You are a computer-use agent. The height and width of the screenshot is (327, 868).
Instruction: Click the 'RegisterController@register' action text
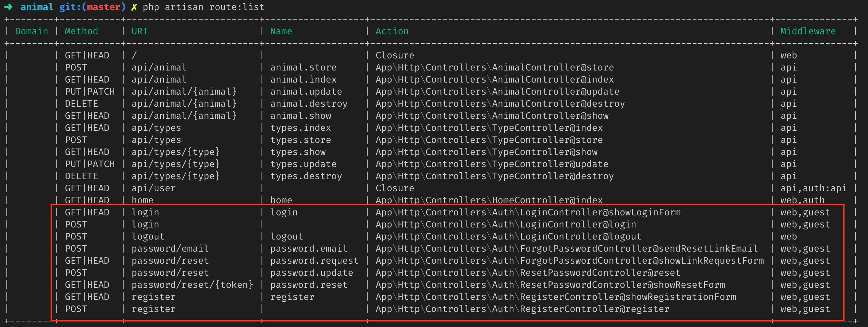pyautogui.click(x=595, y=309)
